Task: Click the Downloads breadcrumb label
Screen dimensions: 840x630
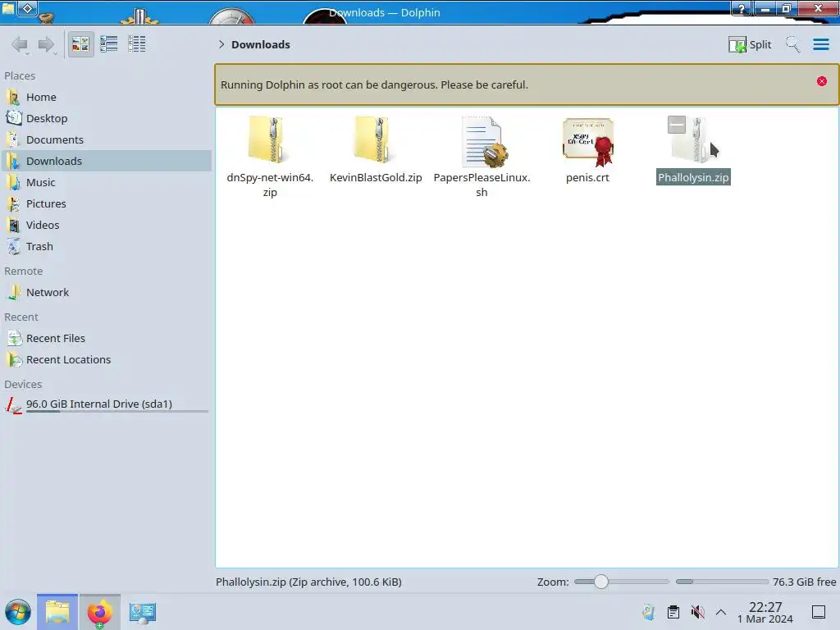Action: [261, 44]
